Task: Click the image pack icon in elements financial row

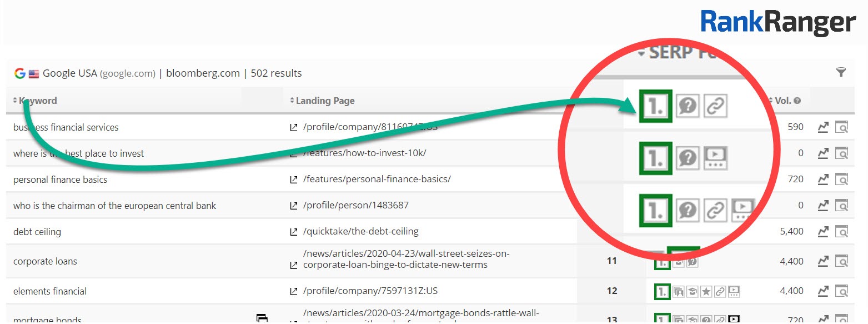Action: click(678, 291)
